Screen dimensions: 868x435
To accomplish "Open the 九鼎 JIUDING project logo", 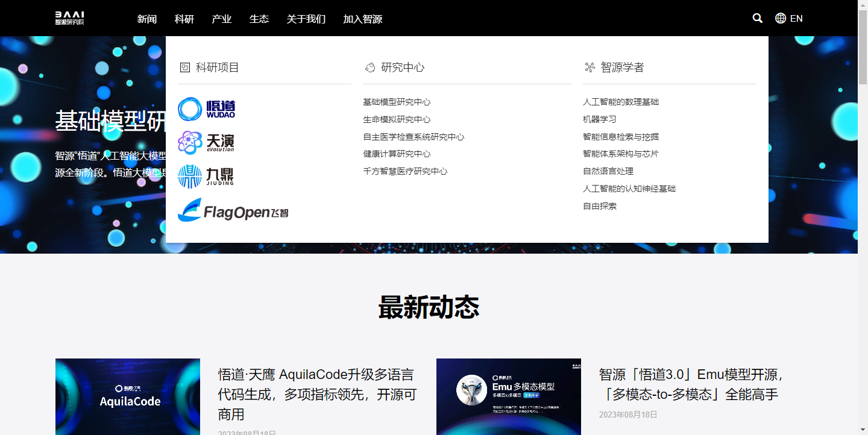I will [206, 177].
